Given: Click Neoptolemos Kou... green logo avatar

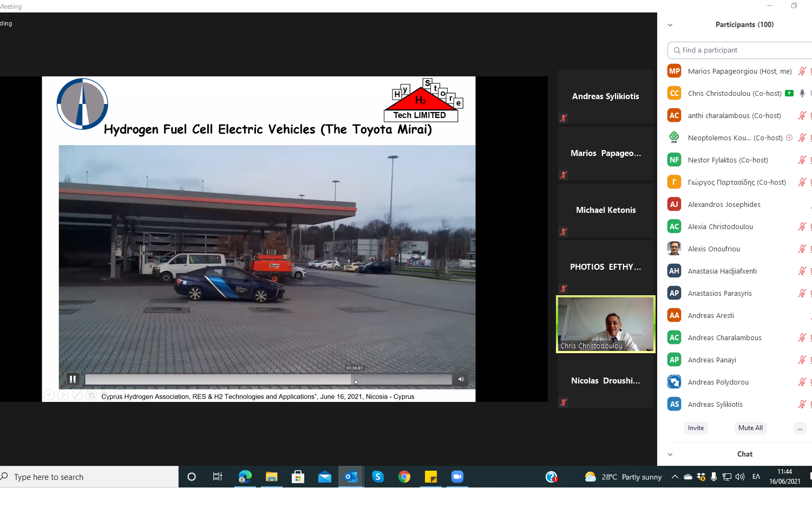Looking at the screenshot, I should point(675,138).
